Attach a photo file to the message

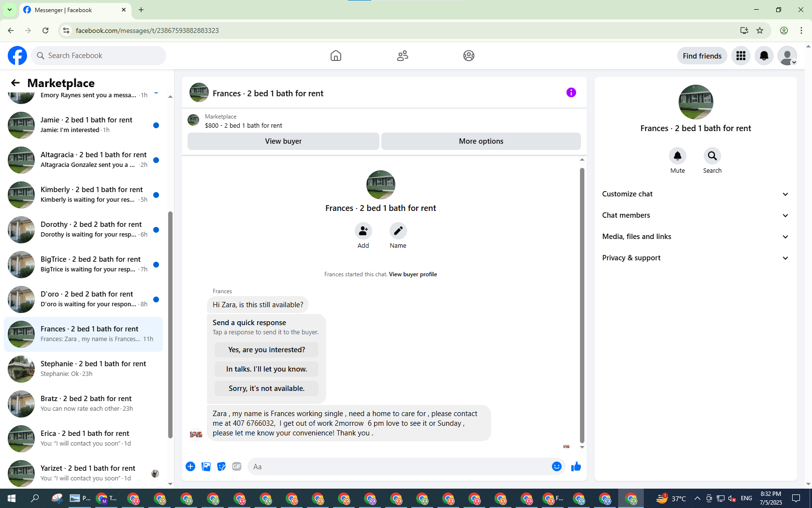coord(206,466)
